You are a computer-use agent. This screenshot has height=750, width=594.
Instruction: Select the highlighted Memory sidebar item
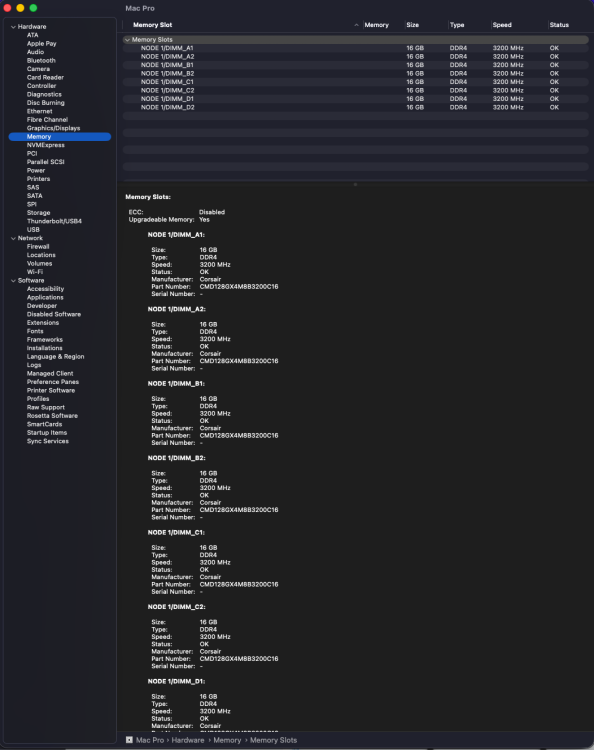pos(60,137)
